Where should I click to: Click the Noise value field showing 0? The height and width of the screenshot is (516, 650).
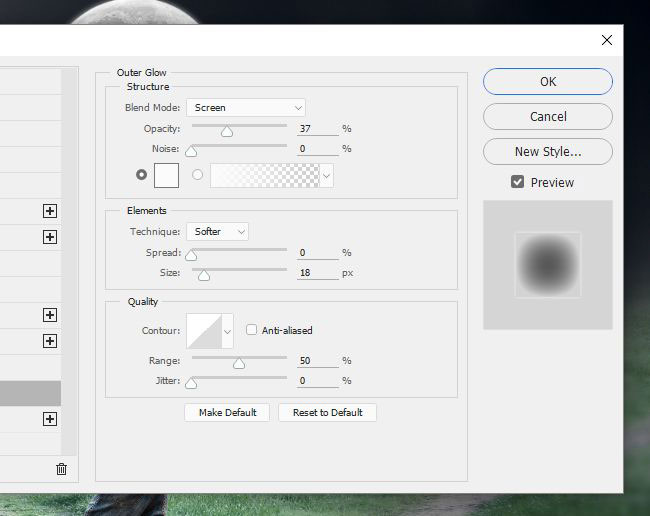(318, 149)
